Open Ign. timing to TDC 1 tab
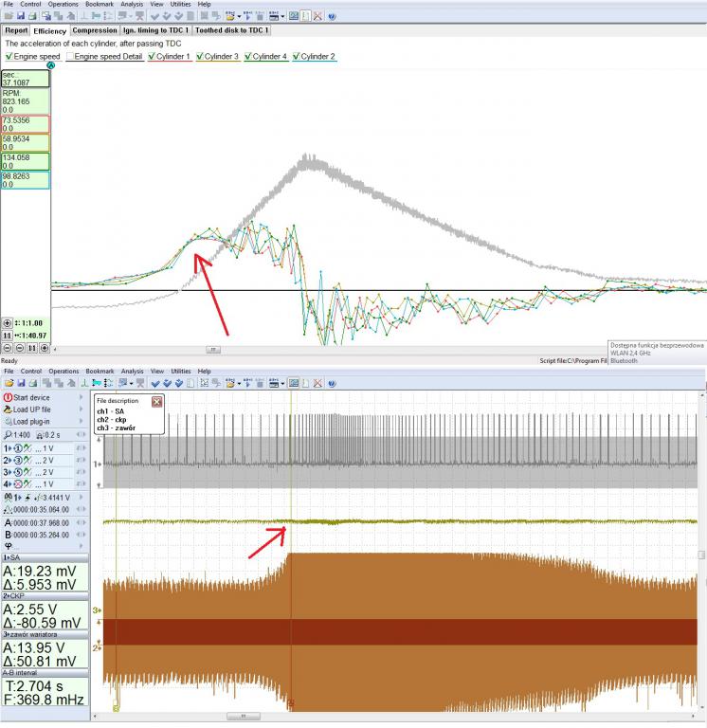The image size is (707, 728). (156, 30)
